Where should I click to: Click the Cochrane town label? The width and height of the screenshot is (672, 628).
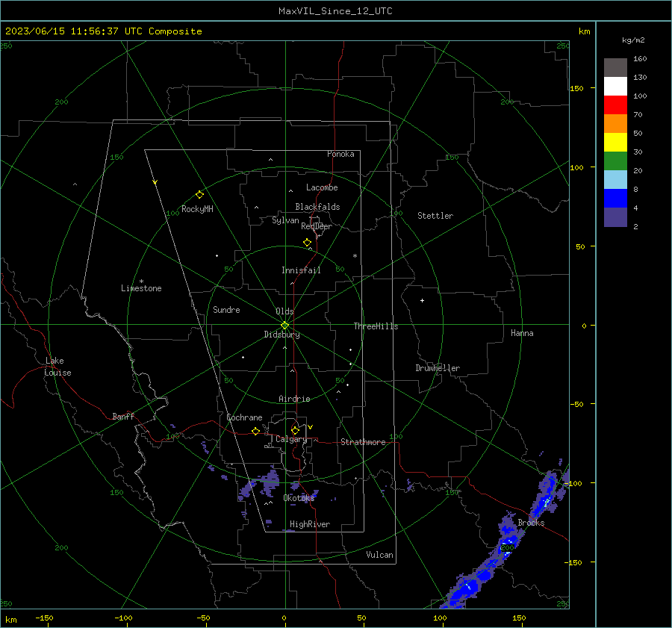[244, 417]
